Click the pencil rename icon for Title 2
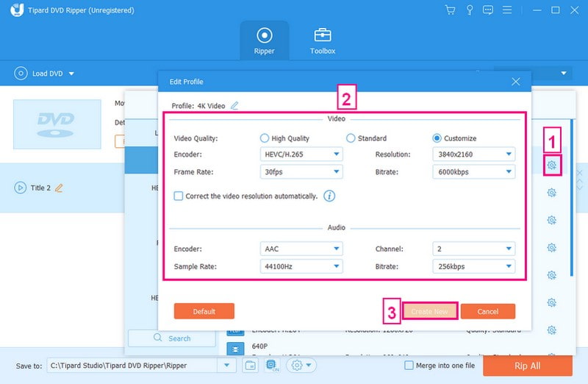 click(x=59, y=188)
